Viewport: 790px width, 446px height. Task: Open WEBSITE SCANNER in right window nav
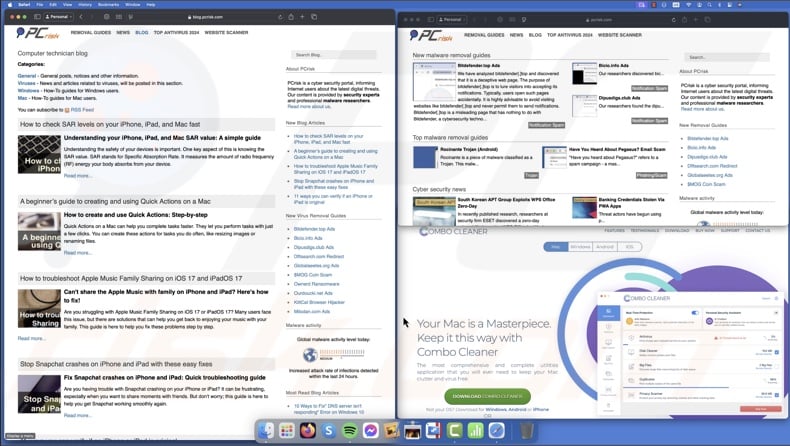[x=620, y=35]
